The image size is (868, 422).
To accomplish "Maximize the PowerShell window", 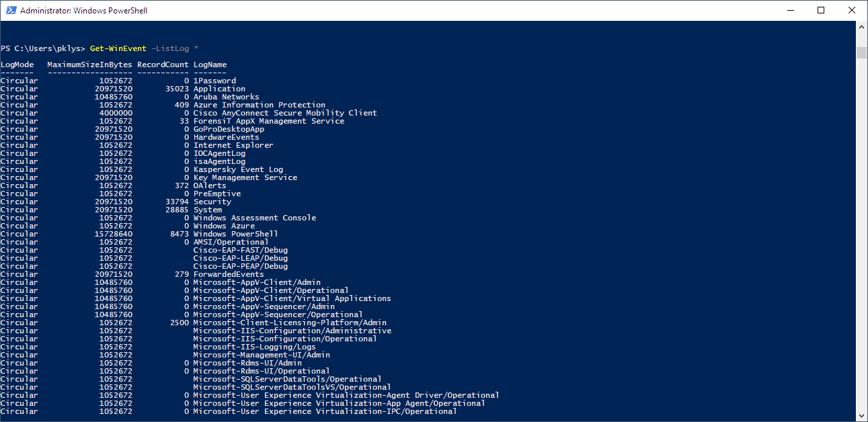I will 821,10.
